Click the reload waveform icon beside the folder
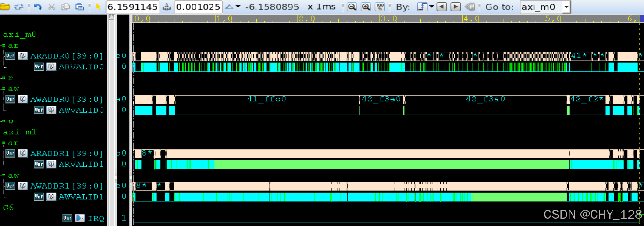 pos(19,7)
